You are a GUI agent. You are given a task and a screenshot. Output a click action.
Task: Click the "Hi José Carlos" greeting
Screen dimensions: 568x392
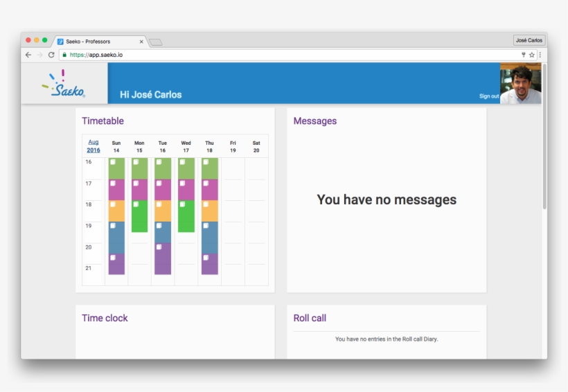pos(151,95)
